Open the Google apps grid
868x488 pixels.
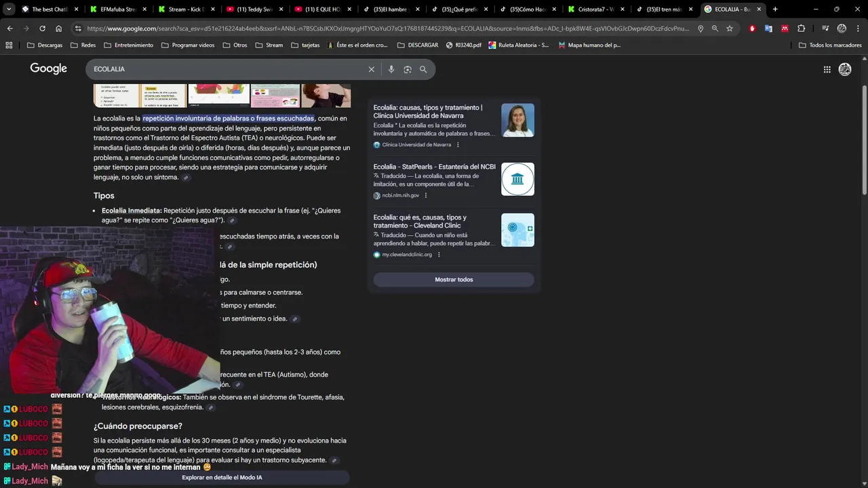[x=827, y=69]
